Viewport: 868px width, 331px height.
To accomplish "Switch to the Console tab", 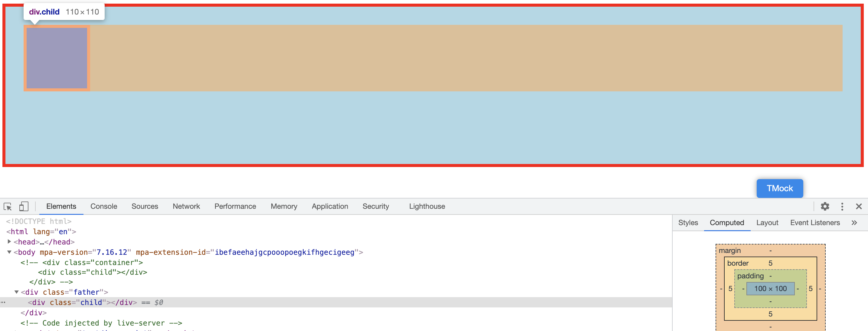I will click(x=103, y=206).
